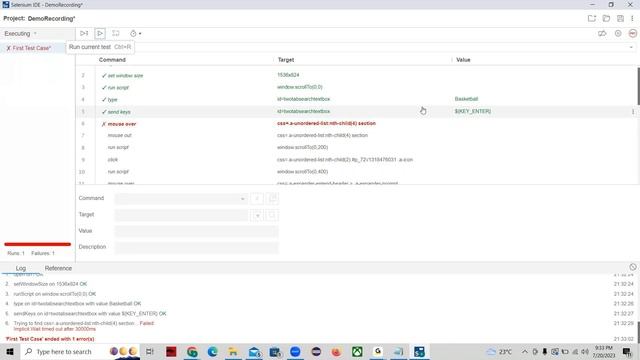Open the project more options menu
This screenshot has width=640, height=360.
(x=632, y=18)
